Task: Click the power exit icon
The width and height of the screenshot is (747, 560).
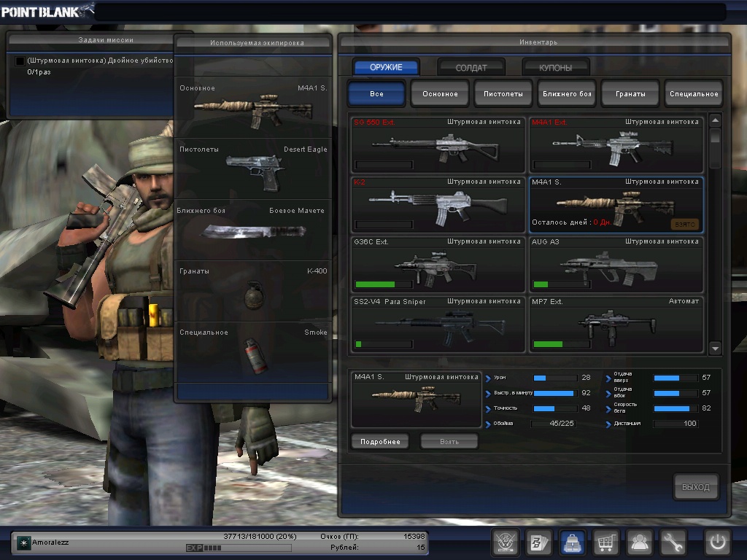Action: 718,542
